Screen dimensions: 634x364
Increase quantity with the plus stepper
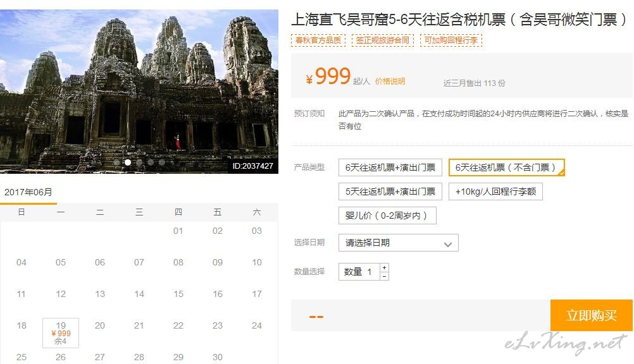[384, 267]
